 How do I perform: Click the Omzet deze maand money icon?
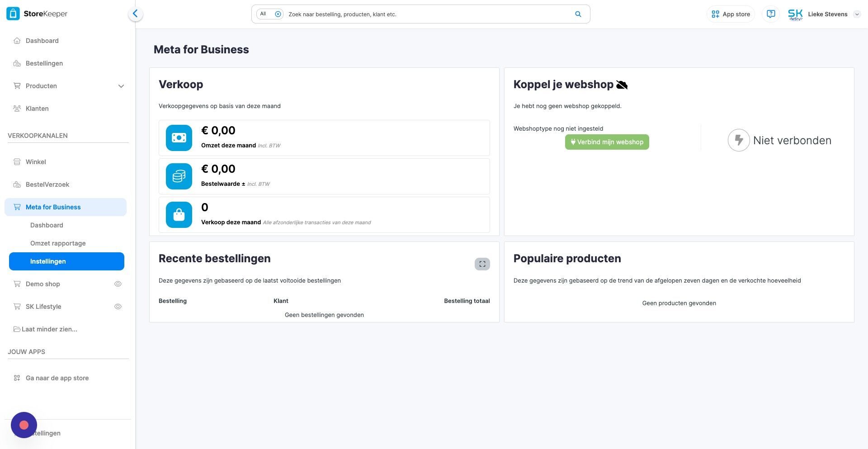(x=179, y=138)
